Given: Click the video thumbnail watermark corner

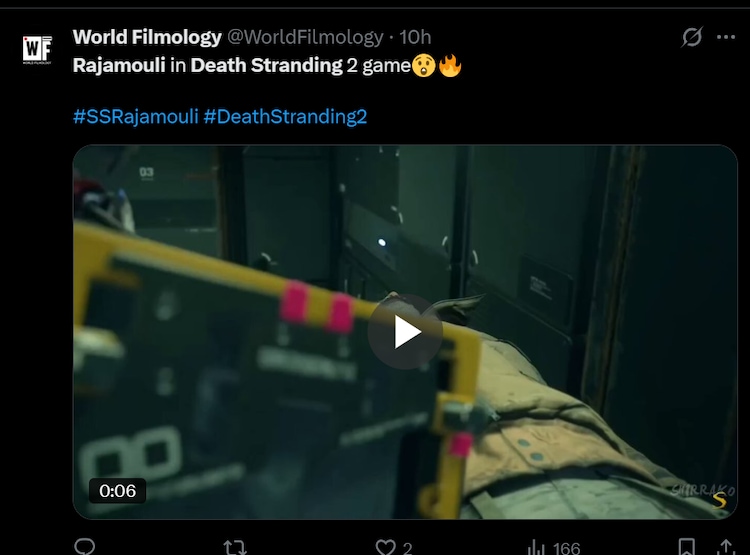Looking at the screenshot, I should pos(703,496).
